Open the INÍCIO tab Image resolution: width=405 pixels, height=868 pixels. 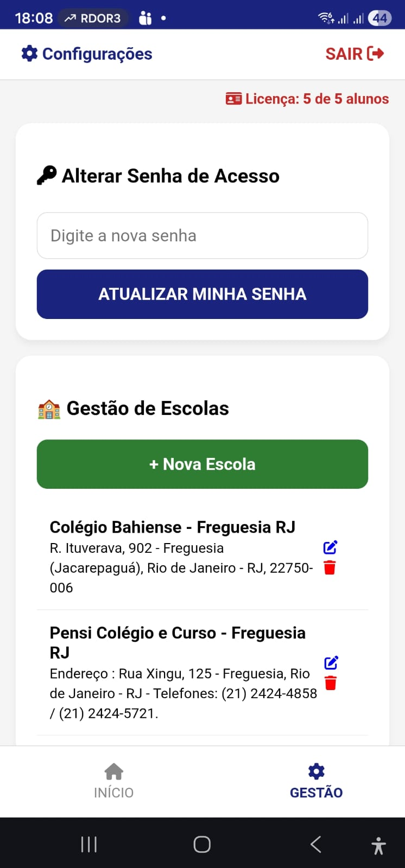pos(113,781)
